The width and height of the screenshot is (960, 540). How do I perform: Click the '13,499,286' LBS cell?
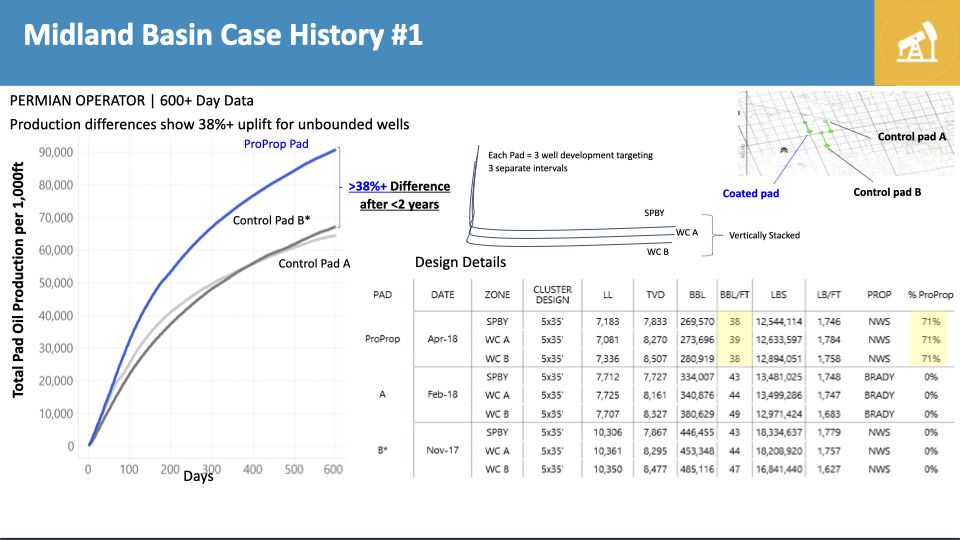779,396
